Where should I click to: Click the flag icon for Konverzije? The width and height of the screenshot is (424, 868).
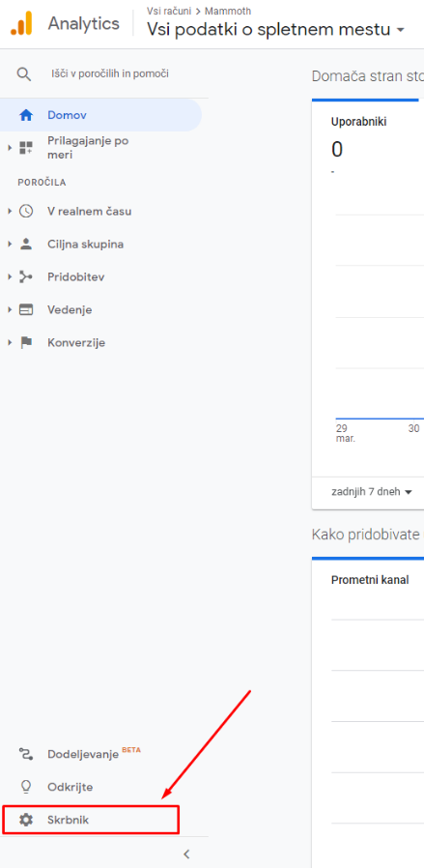point(26,343)
